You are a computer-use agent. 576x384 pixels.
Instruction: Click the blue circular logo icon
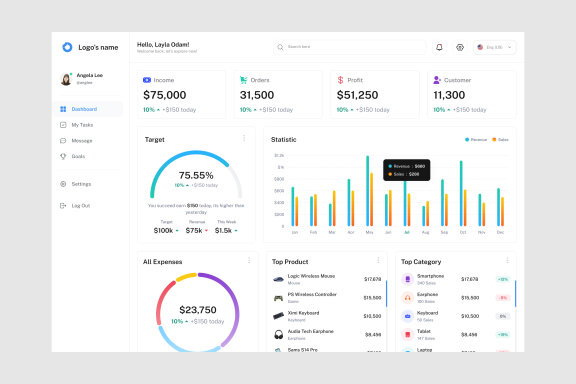67,47
